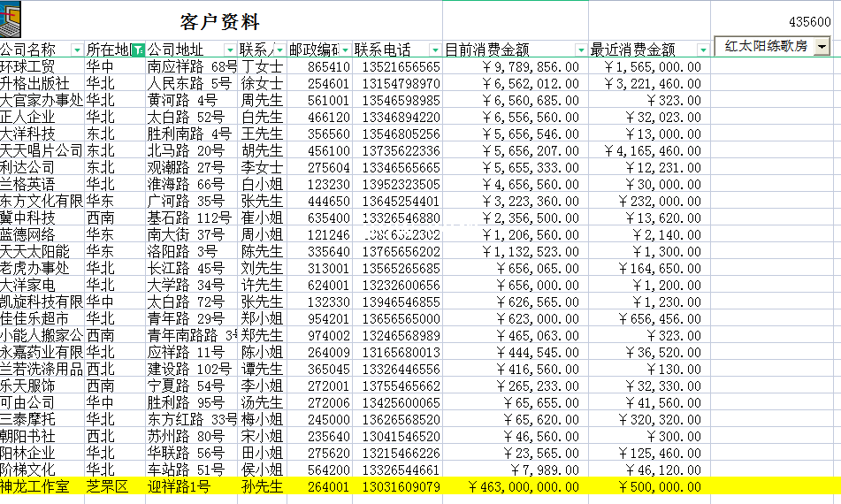Click the 红太阳练歌房 combo box field

tap(765, 47)
